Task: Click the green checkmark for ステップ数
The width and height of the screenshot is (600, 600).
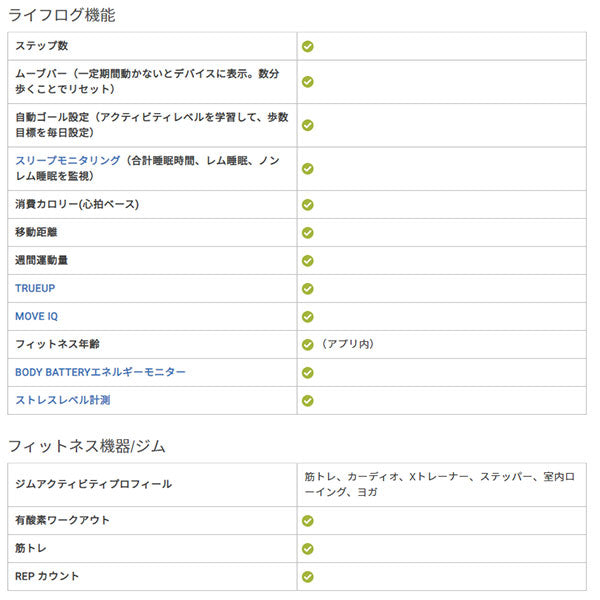Action: click(308, 46)
